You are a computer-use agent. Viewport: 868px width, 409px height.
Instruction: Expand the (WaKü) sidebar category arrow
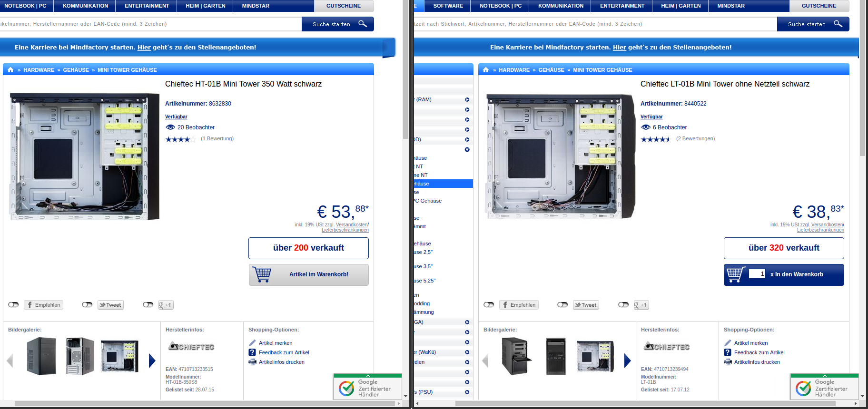[467, 352]
